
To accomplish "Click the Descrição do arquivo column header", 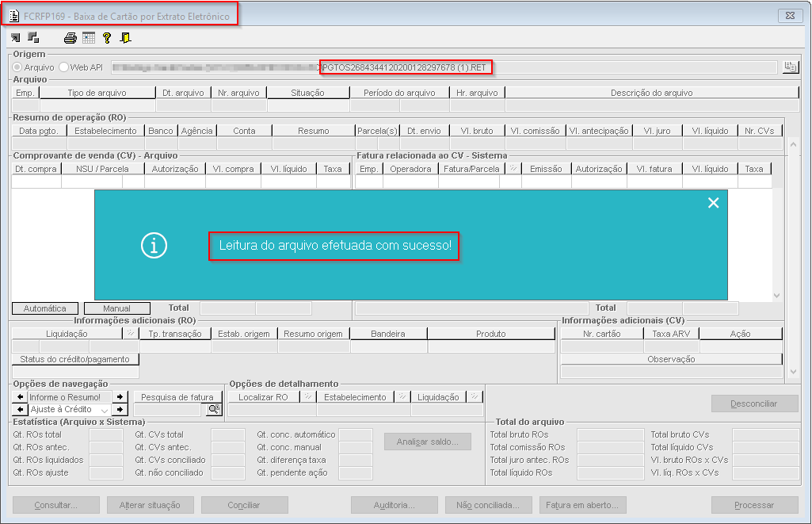I will click(x=652, y=93).
